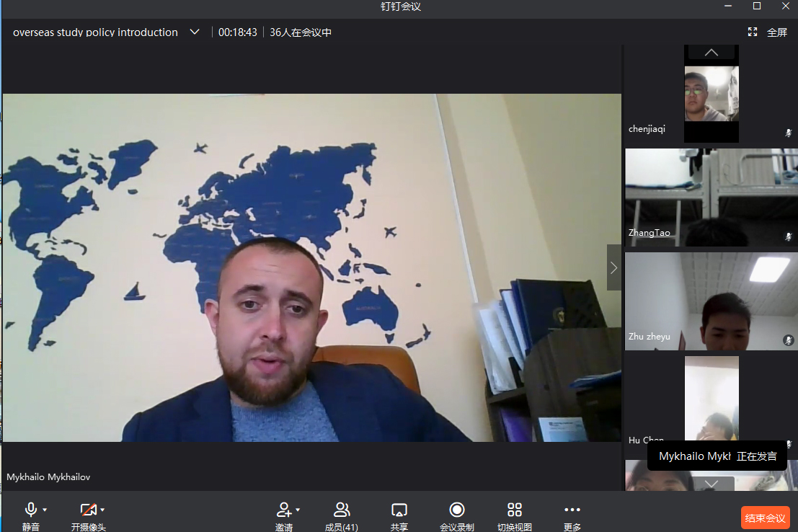Select ZhangTao's video thumbnail
This screenshot has height=532, width=798.
click(711, 198)
